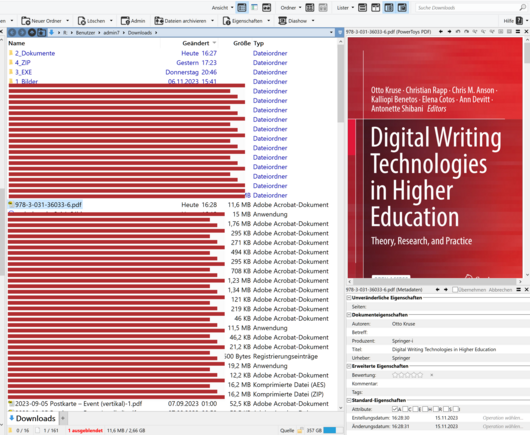Open dropdown arrow next to Diashow
The width and height of the screenshot is (530, 435).
[x=313, y=21]
